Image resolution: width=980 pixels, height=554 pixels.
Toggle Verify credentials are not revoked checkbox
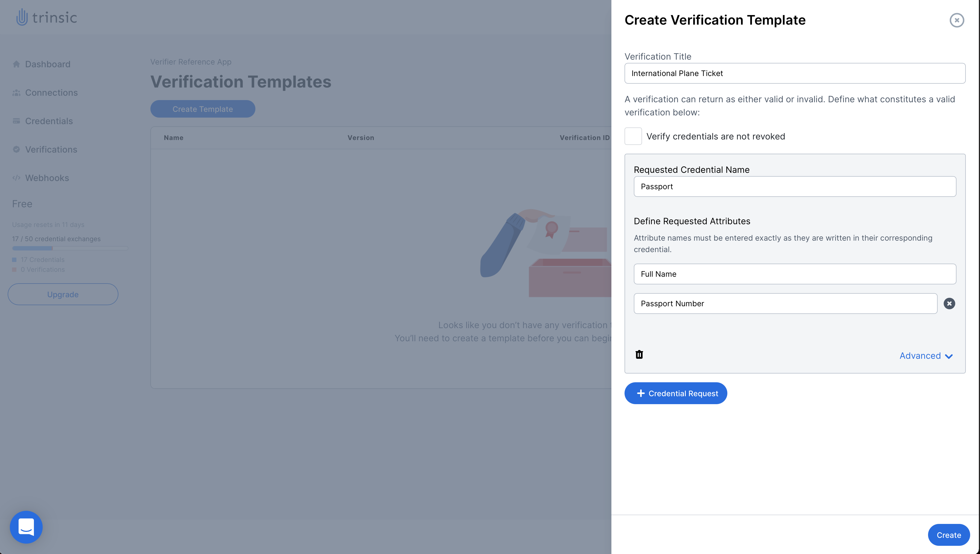click(633, 137)
